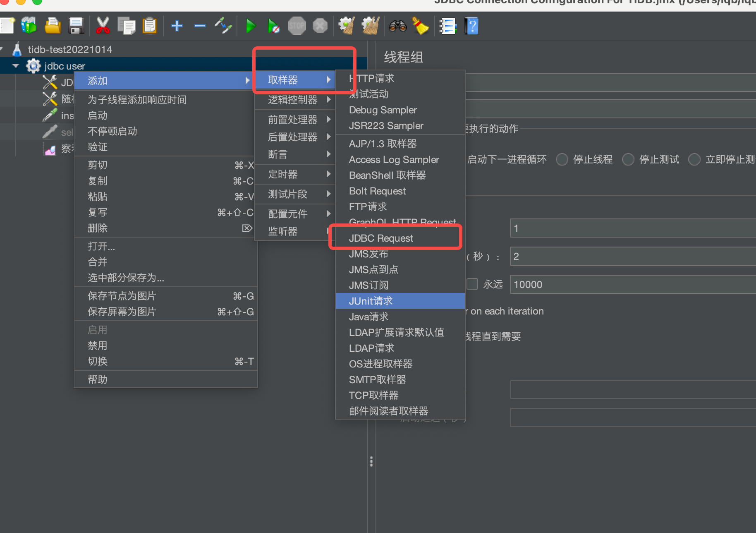Choose TCP取样器 entry

pos(400,395)
